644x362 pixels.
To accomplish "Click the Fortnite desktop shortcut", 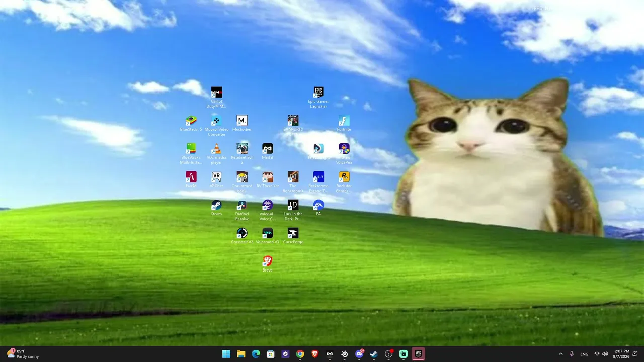I will coord(344,124).
